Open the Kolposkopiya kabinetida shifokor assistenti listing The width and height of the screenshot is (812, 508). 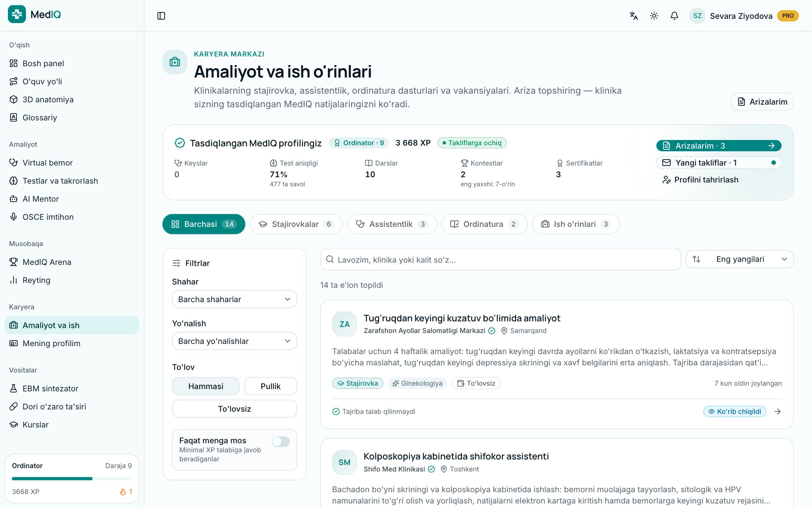pos(456,456)
